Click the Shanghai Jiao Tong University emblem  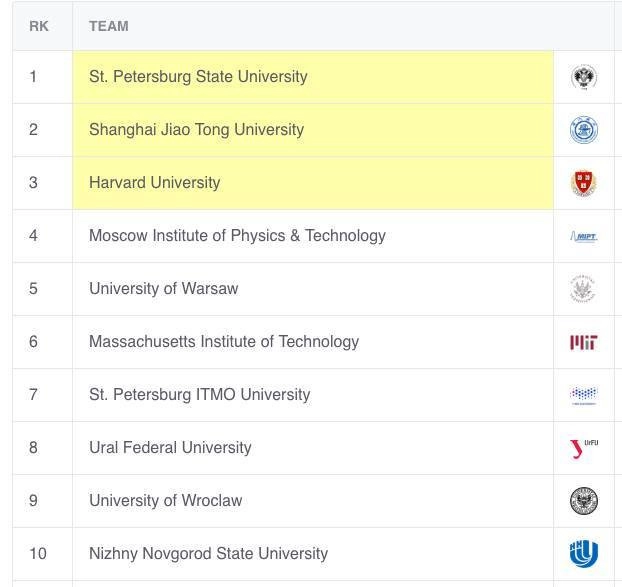click(x=583, y=130)
